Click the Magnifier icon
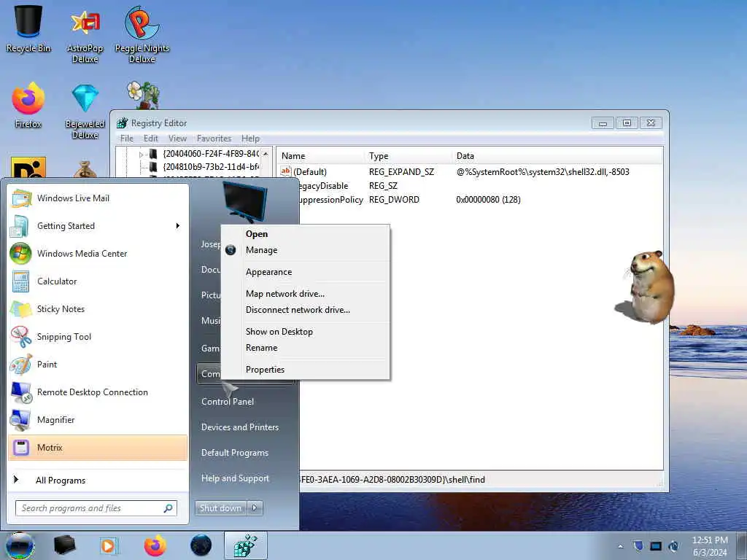 click(x=20, y=420)
